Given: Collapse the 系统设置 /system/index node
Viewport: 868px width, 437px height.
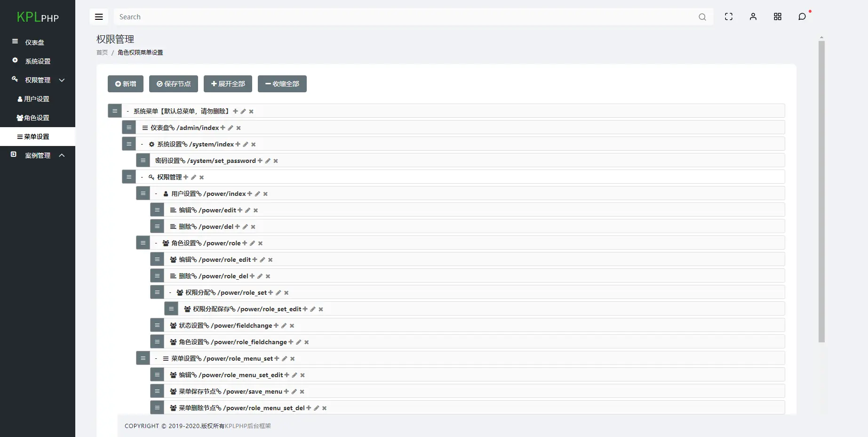Looking at the screenshot, I should (142, 144).
